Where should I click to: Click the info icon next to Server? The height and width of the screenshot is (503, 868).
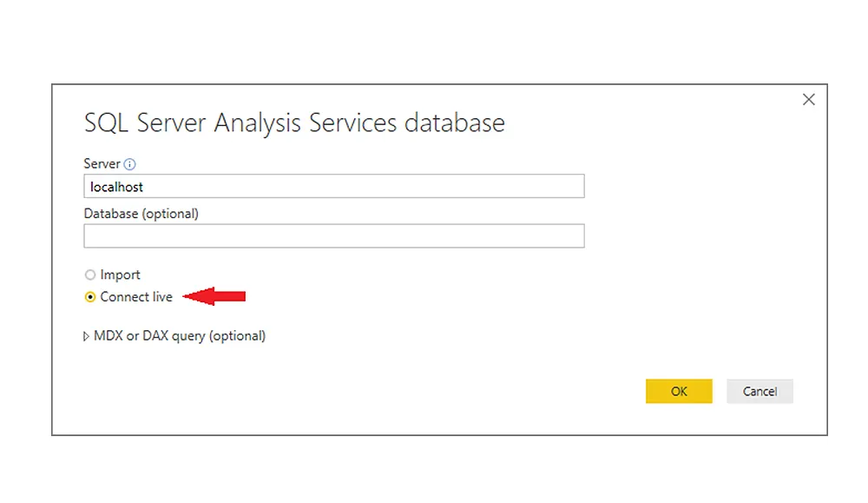[x=130, y=163]
